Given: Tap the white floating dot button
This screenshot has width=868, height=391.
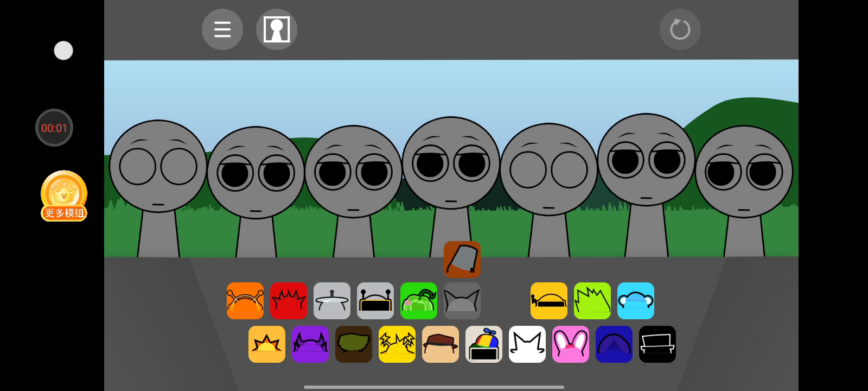Looking at the screenshot, I should click(63, 51).
